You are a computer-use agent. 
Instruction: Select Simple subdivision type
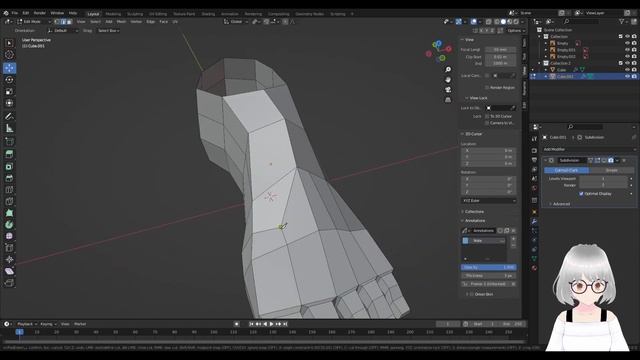pyautogui.click(x=611, y=170)
